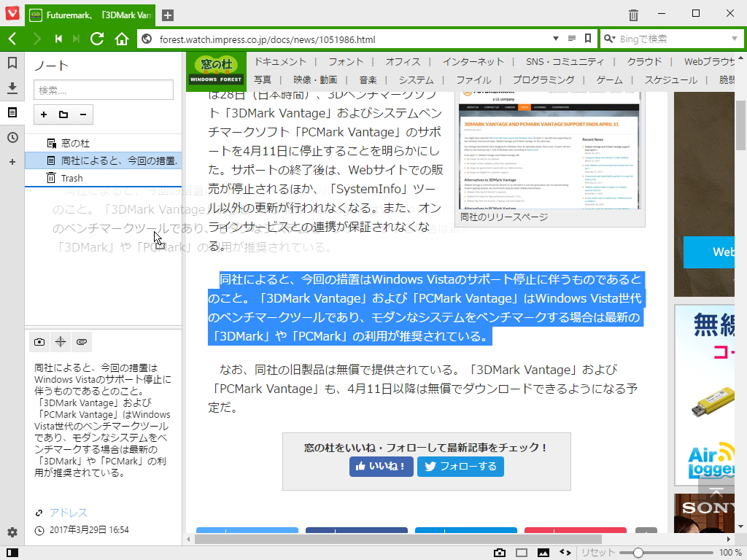Open the address bar dropdown arrow
The height and width of the screenshot is (560, 747).
(x=554, y=38)
